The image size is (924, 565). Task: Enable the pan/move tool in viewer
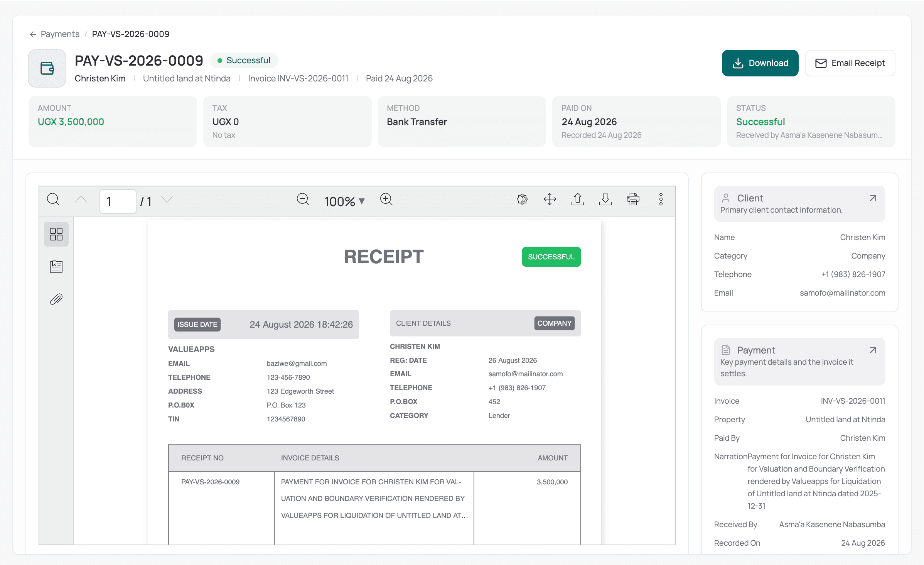tap(550, 200)
